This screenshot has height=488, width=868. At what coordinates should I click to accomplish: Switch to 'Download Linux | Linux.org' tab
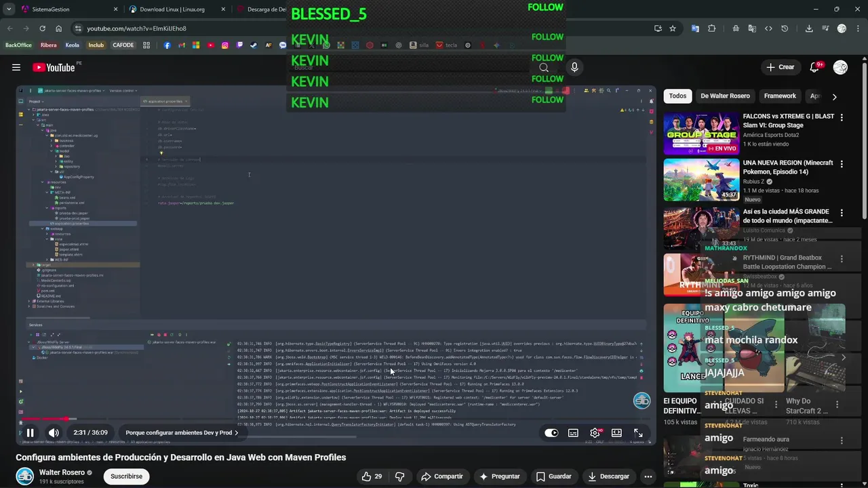click(x=176, y=9)
